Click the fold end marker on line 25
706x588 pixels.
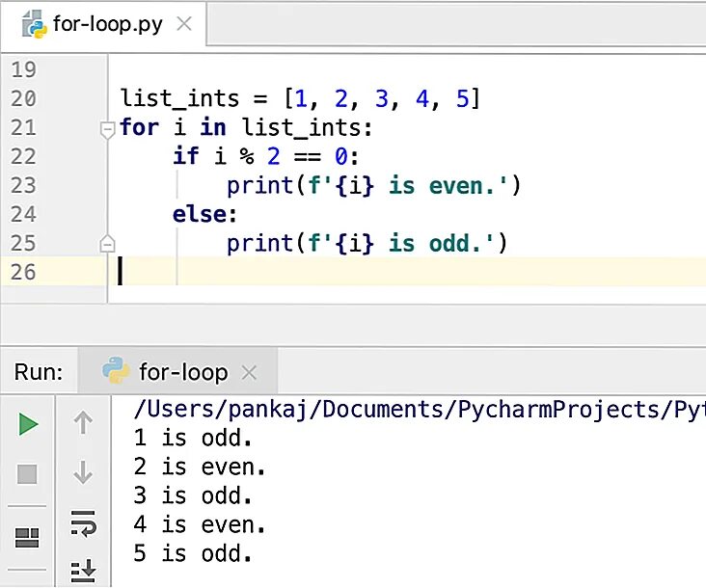107,243
